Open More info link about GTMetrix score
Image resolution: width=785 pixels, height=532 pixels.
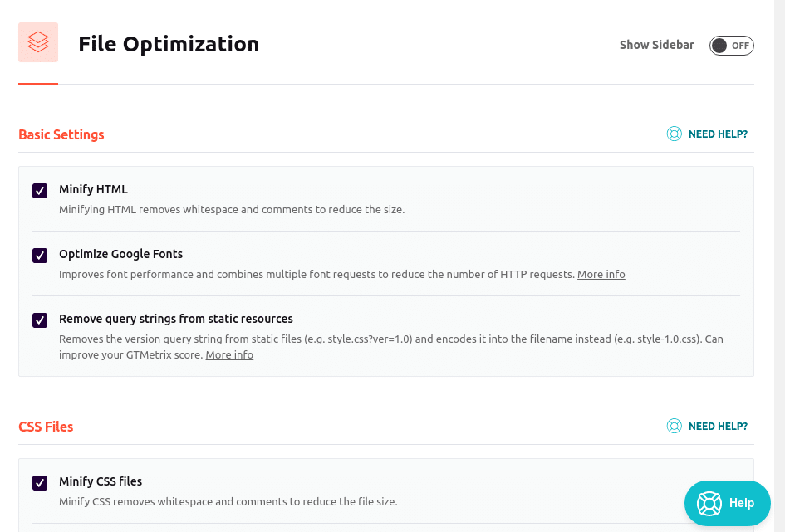pyautogui.click(x=229, y=355)
